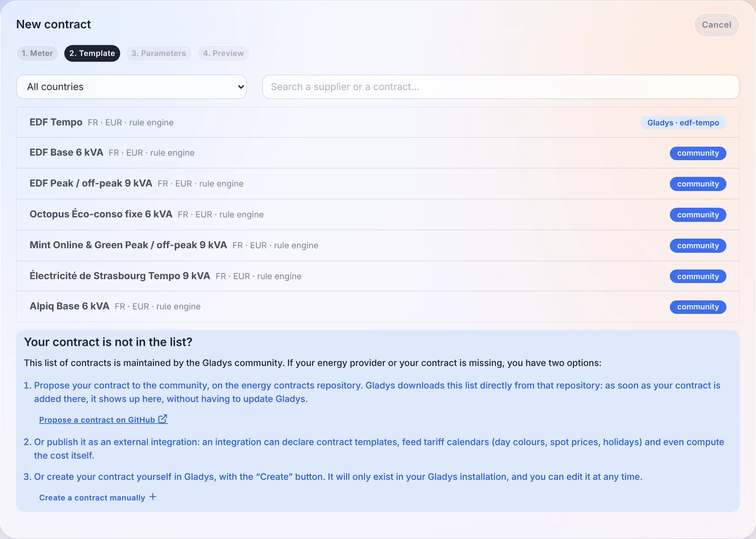
Task: Jump to the 4. Preview step
Action: pyautogui.click(x=223, y=53)
